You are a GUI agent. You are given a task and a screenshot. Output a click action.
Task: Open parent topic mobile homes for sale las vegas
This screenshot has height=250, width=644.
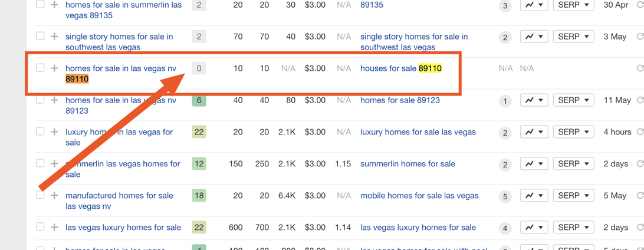[419, 195]
